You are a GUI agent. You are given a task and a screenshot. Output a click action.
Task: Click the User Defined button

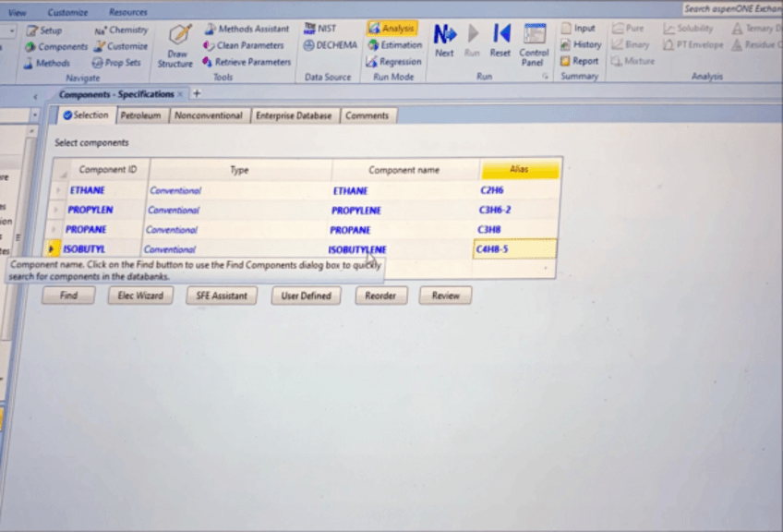point(306,296)
